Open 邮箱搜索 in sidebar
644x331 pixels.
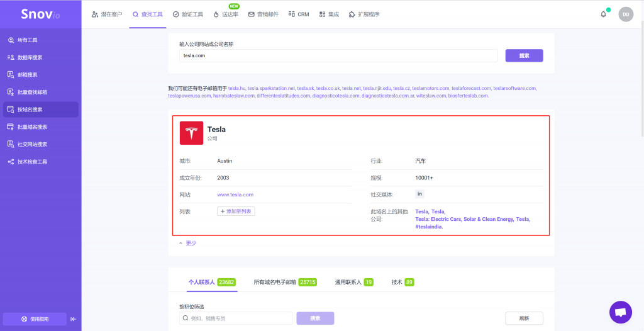pos(41,75)
